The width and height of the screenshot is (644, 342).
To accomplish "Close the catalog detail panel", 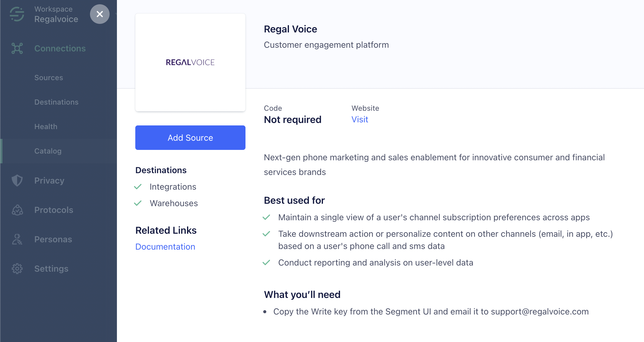I will 100,14.
